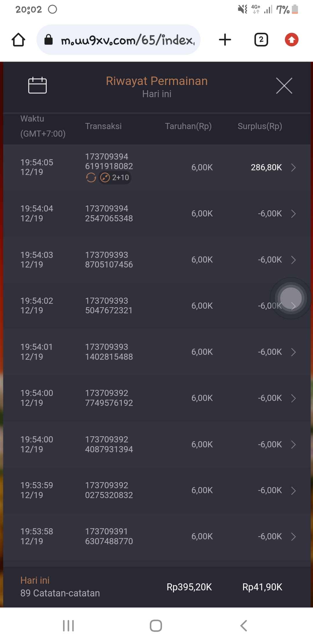Image resolution: width=313 pixels, height=644 pixels.
Task: Close the Riwayat Permainan panel
Action: (284, 86)
